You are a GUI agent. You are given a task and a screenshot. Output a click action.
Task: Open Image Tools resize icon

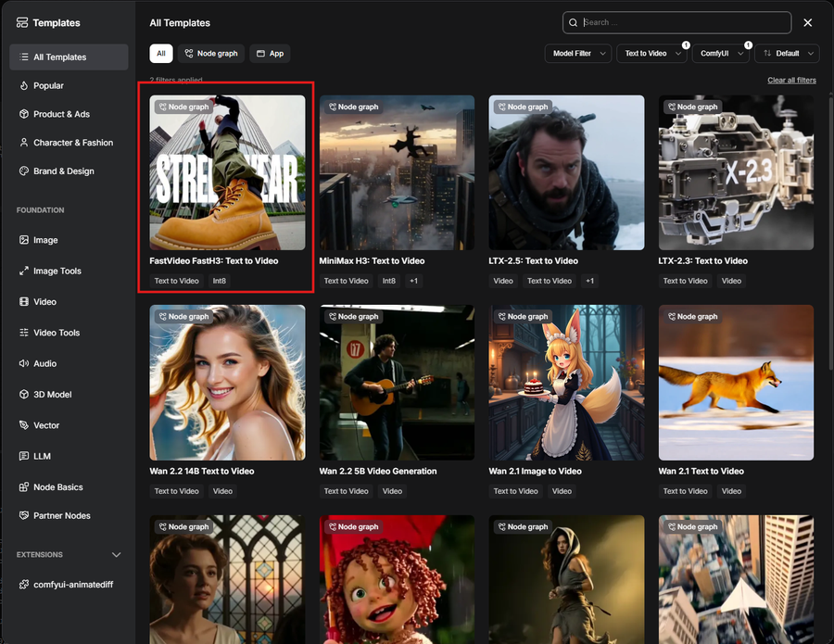coord(24,271)
